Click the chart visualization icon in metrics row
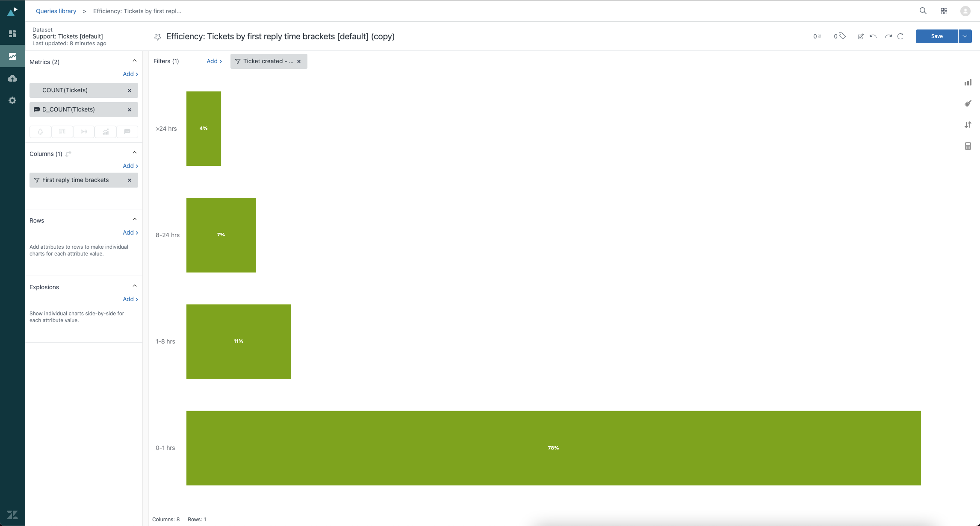980x526 pixels. (106, 131)
